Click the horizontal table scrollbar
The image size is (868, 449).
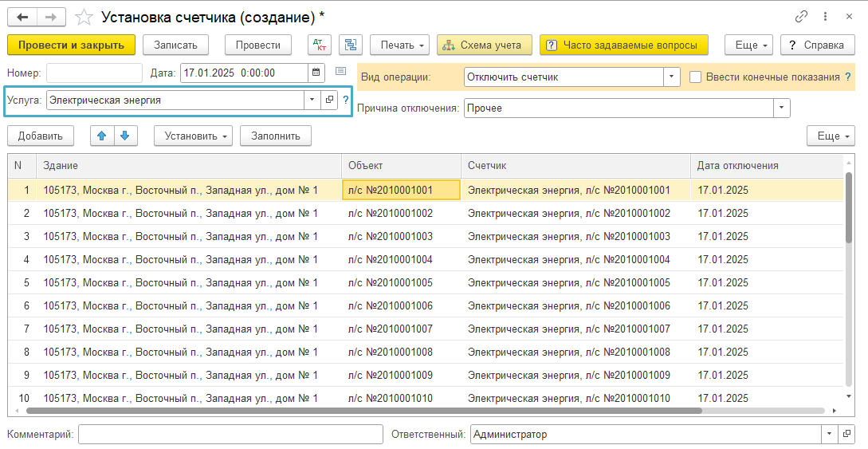click(364, 411)
